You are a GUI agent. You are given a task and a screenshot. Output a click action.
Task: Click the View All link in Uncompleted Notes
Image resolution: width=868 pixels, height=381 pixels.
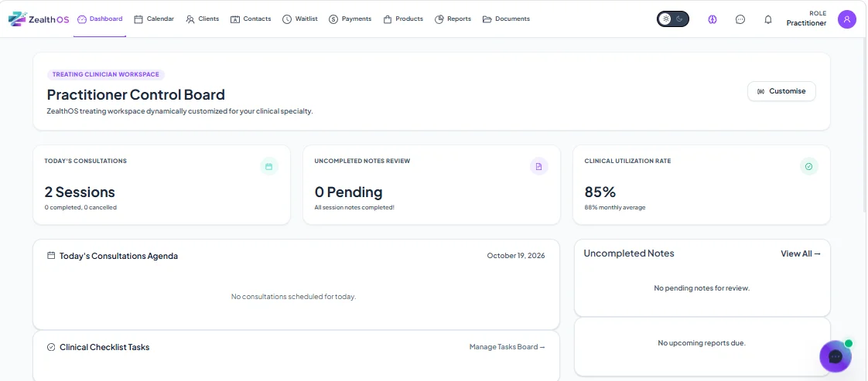click(801, 253)
